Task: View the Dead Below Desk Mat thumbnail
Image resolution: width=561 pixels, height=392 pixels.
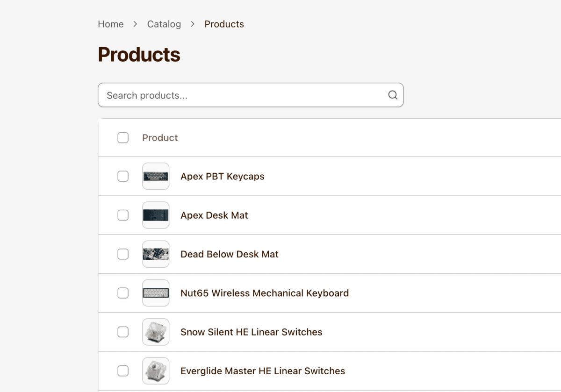Action: pyautogui.click(x=156, y=254)
